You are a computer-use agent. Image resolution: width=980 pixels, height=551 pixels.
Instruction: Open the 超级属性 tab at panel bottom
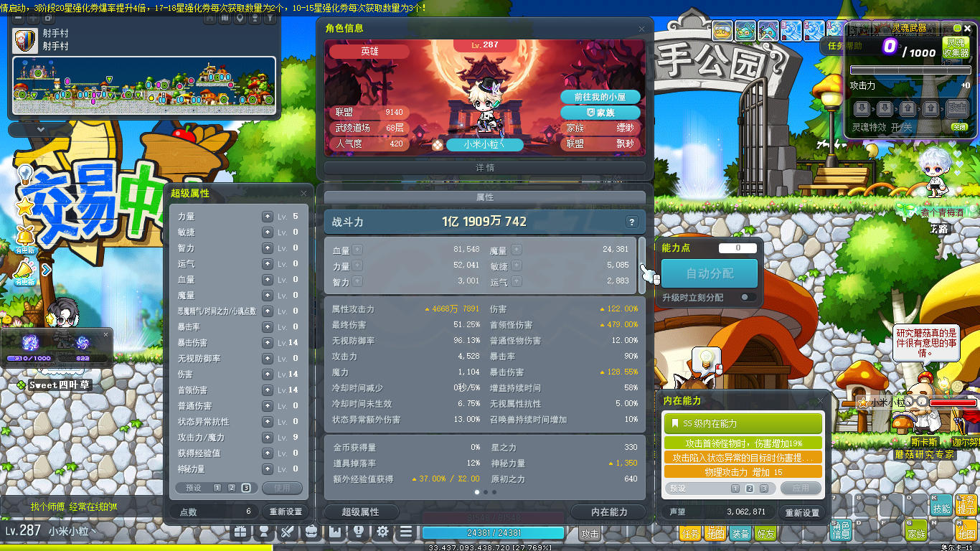point(360,512)
